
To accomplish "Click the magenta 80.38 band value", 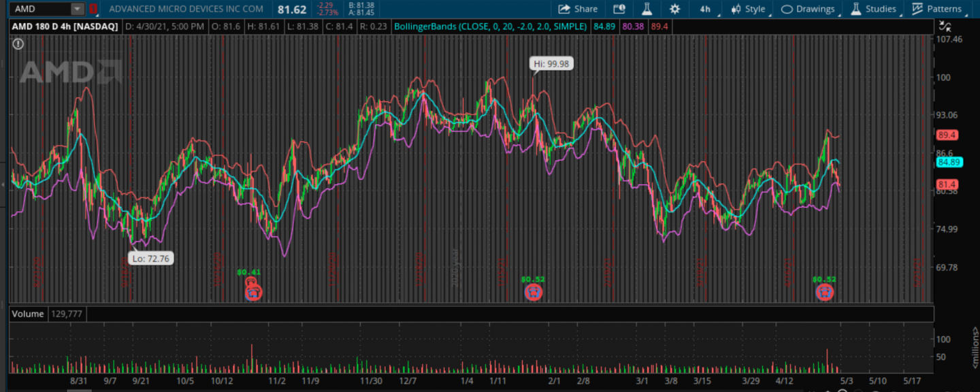I will click(x=634, y=27).
